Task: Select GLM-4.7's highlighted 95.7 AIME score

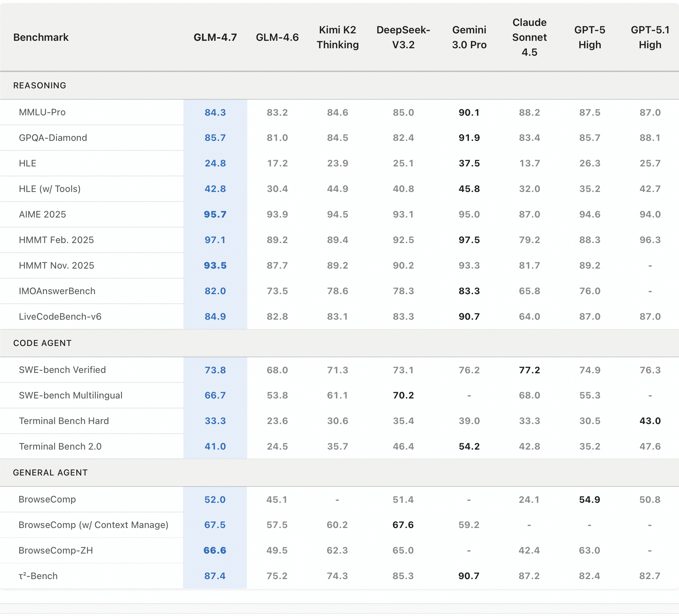Action: point(215,214)
